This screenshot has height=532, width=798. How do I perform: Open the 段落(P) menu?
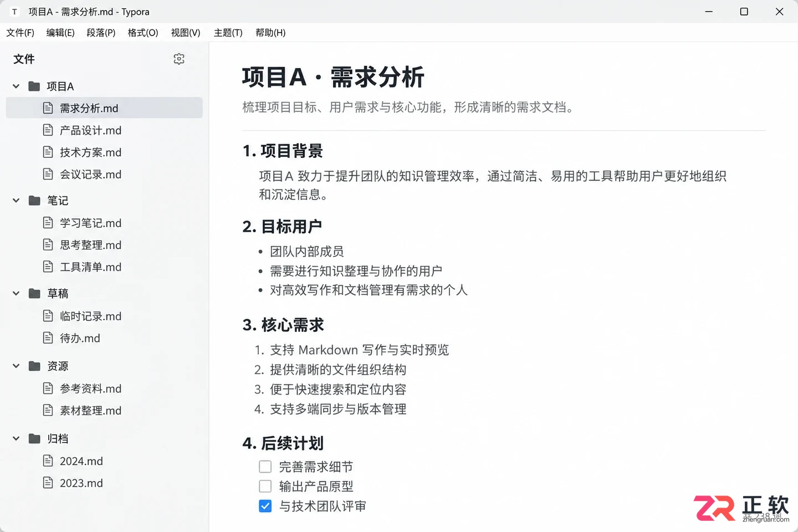[x=101, y=33]
